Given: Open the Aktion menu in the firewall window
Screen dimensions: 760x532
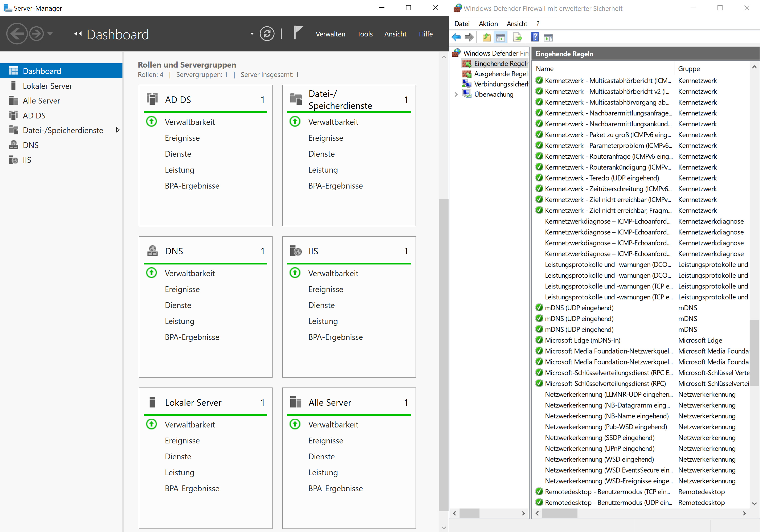Looking at the screenshot, I should point(488,24).
